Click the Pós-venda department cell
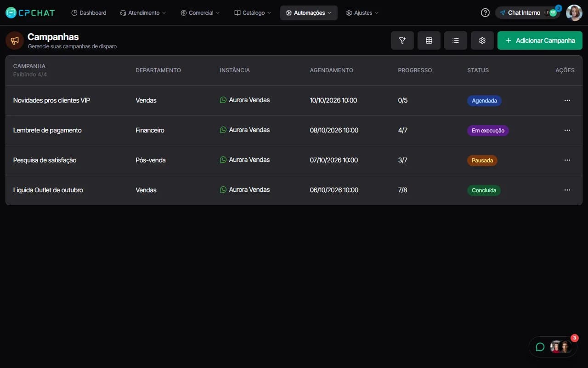Image resolution: width=588 pixels, height=368 pixels. [151, 160]
